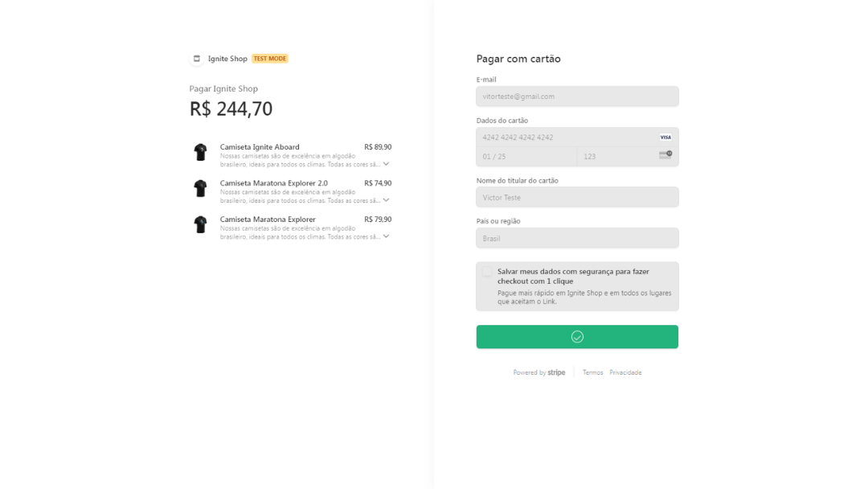Screen dimensions: 868x489
Task: Open the Camiseta Maratona Explorer 2.0 thumbnail
Action: coord(200,188)
